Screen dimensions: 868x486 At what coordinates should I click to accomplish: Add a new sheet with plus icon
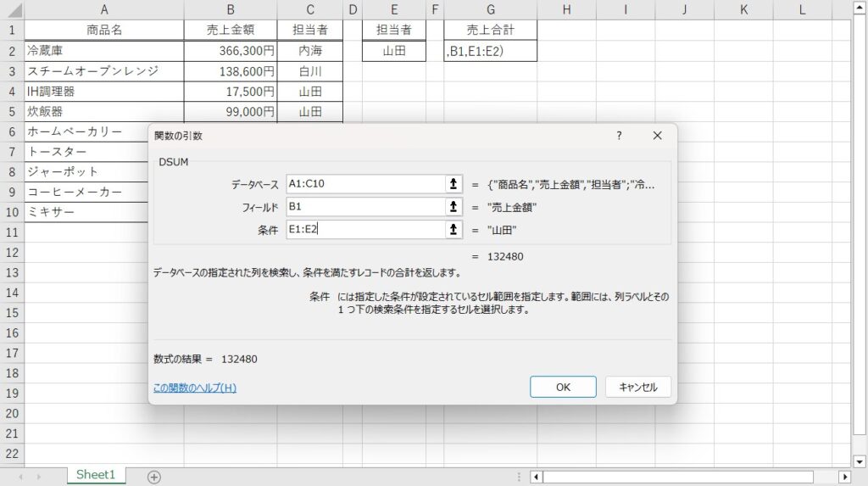click(154, 477)
